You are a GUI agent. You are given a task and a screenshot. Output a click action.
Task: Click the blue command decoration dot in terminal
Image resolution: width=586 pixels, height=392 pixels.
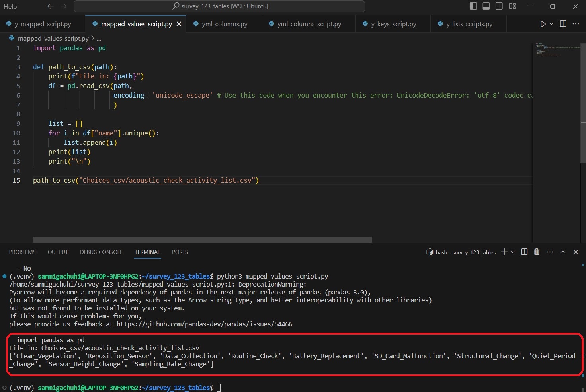(x=4, y=276)
